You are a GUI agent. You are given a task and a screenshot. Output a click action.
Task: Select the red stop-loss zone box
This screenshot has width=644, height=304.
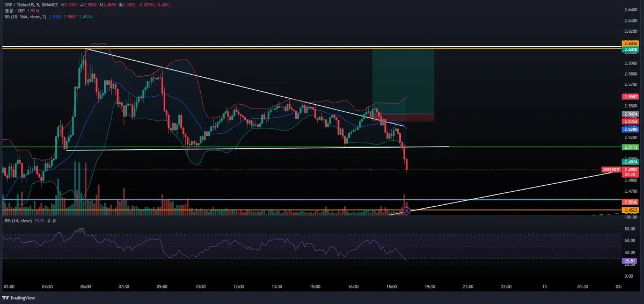pyautogui.click(x=403, y=118)
